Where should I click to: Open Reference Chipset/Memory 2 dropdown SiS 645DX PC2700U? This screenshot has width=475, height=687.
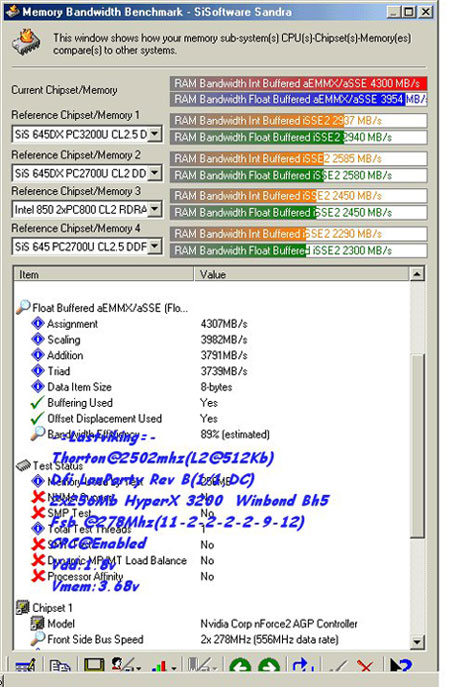tap(155, 173)
